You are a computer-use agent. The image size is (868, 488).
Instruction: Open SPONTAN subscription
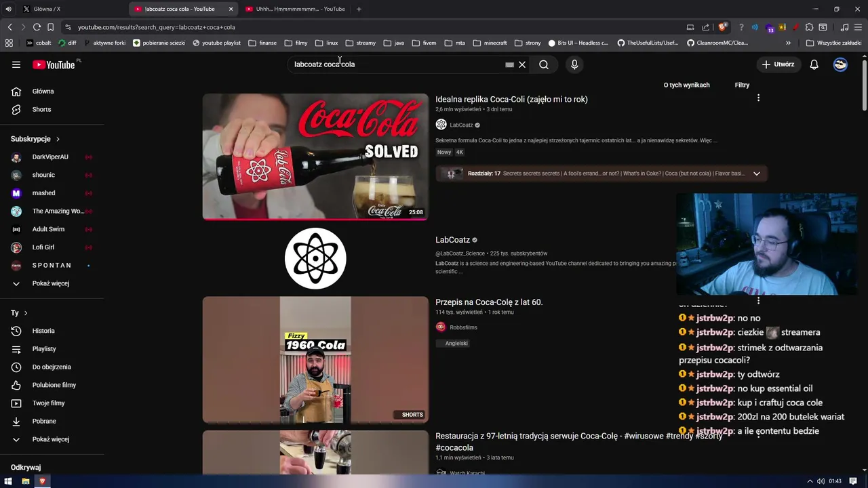coord(52,265)
